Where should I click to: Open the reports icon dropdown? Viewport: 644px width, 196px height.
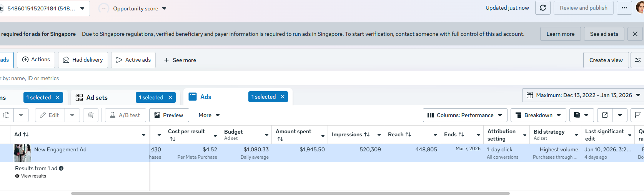(581, 115)
